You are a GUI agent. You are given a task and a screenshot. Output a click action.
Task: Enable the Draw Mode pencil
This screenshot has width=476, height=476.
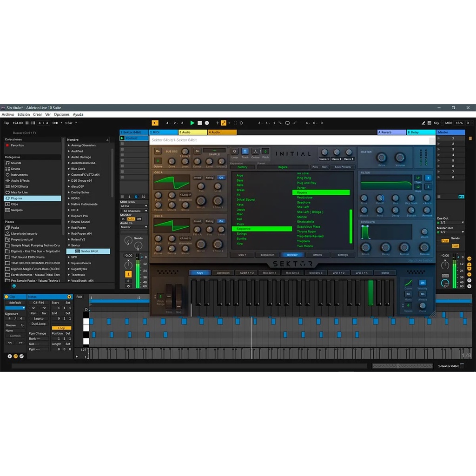click(423, 123)
